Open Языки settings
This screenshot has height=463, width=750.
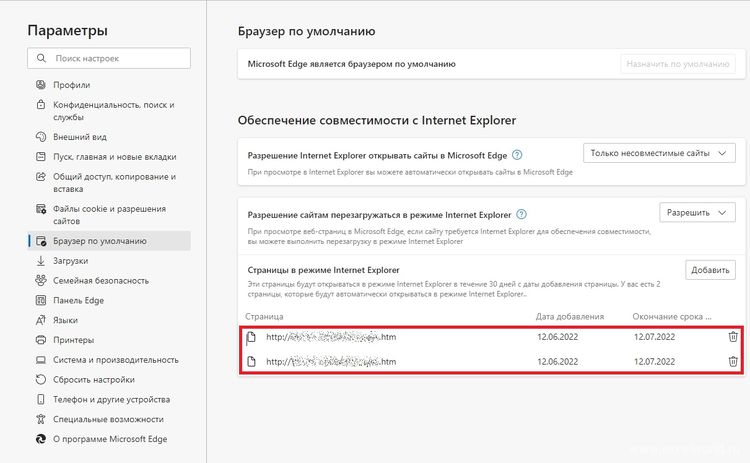coord(66,320)
